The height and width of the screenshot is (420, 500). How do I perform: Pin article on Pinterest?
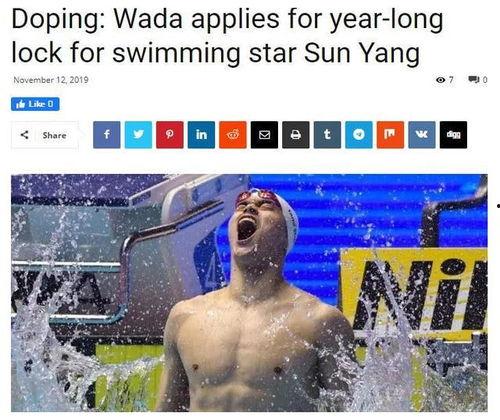tap(170, 135)
